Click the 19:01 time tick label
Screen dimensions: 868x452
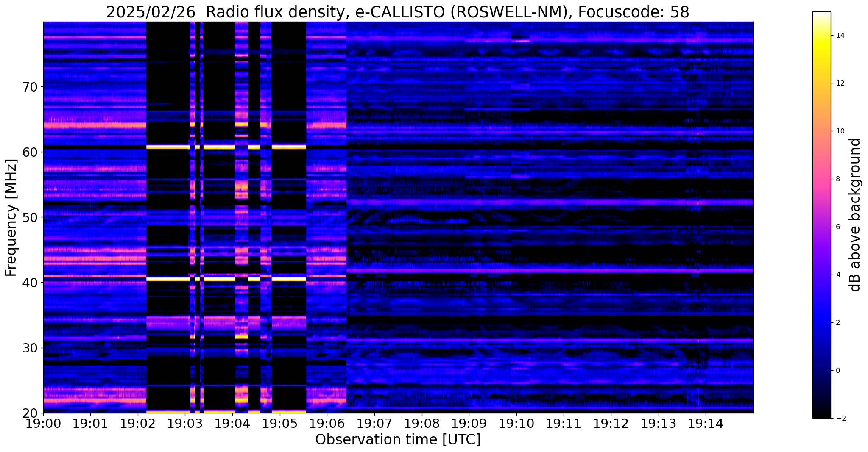click(90, 423)
